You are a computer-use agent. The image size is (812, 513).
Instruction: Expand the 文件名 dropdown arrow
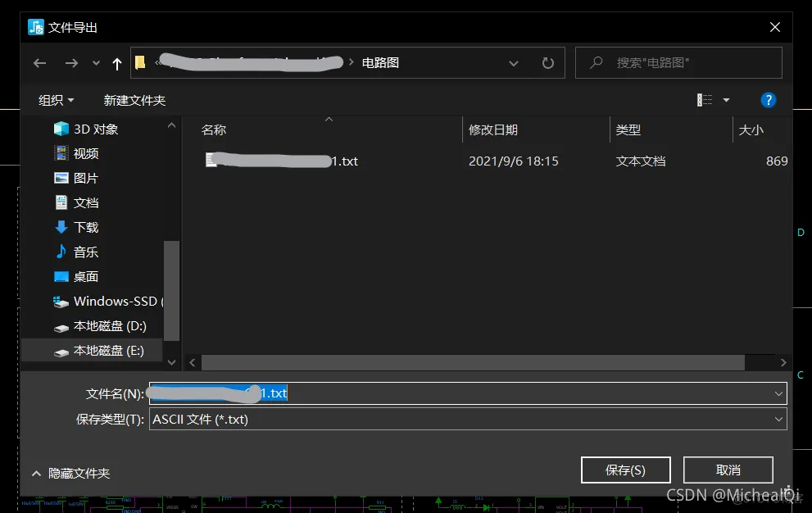pyautogui.click(x=778, y=394)
